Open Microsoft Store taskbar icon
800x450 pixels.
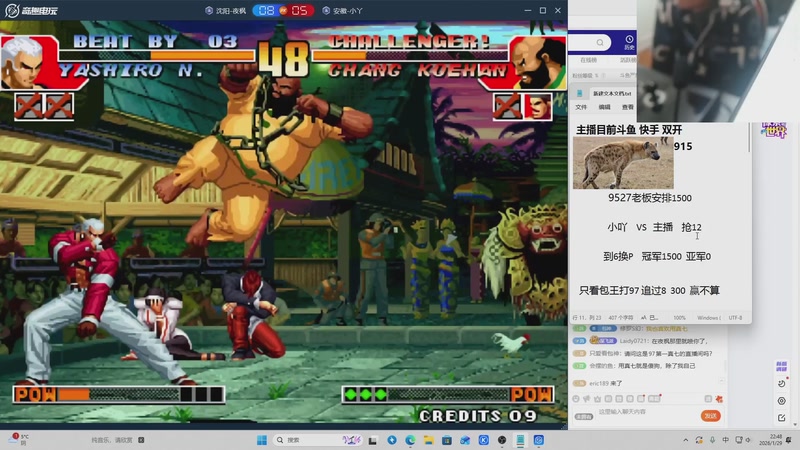coord(447,440)
